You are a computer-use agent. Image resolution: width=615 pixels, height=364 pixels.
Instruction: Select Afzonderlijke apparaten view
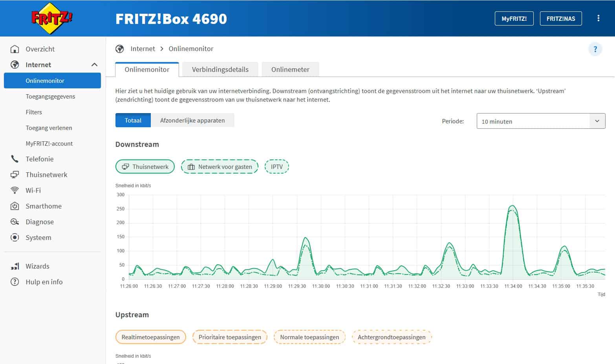tap(192, 121)
